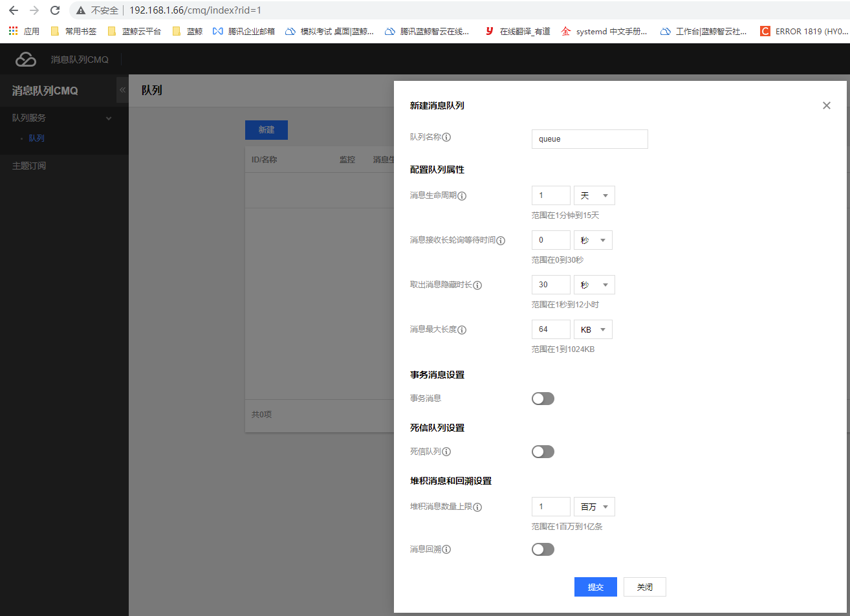Screen dimensions: 850x616
Task: Open the 常用书签 bookmark folder
Action: pos(73,31)
